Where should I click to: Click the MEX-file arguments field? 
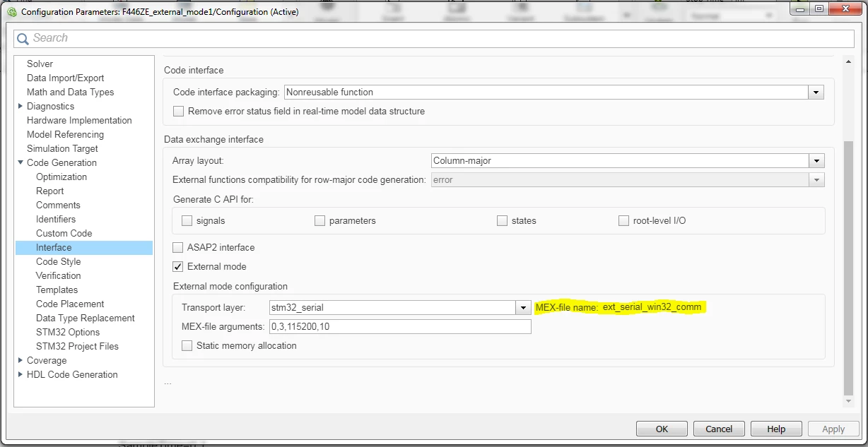[x=399, y=326]
